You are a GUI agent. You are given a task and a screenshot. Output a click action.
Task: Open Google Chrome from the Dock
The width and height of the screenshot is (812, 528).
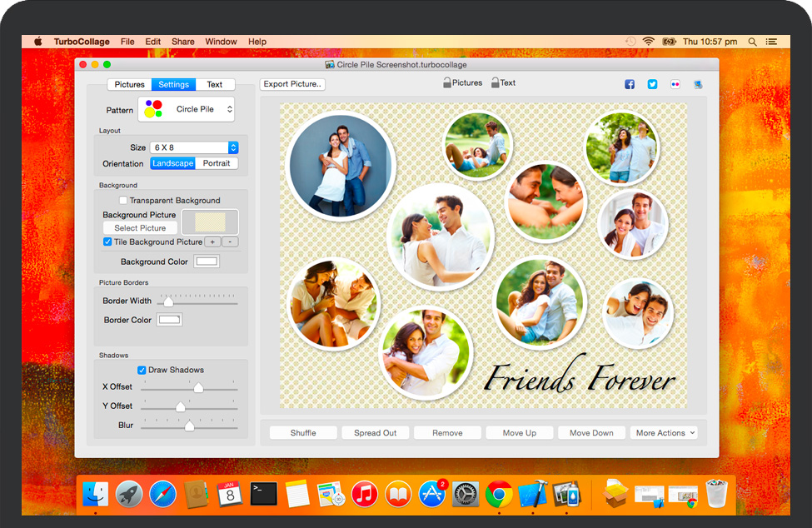[x=499, y=494]
